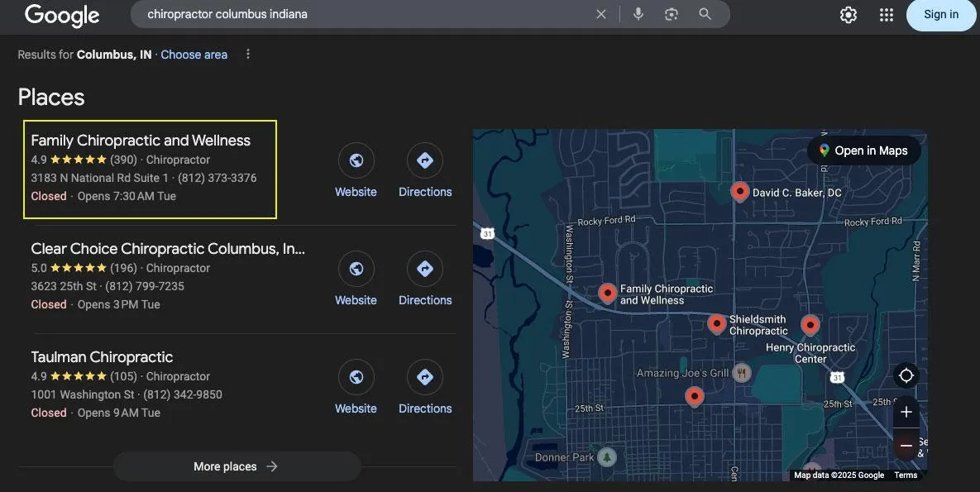Click the US 31 highway shield near Henry Chiropractic
The width and height of the screenshot is (980, 492).
(x=837, y=378)
